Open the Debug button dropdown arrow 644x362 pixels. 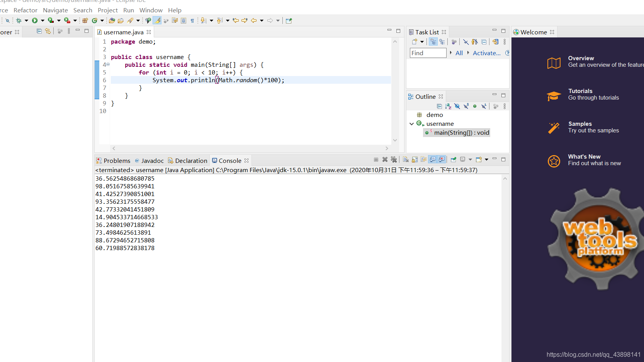coord(26,20)
